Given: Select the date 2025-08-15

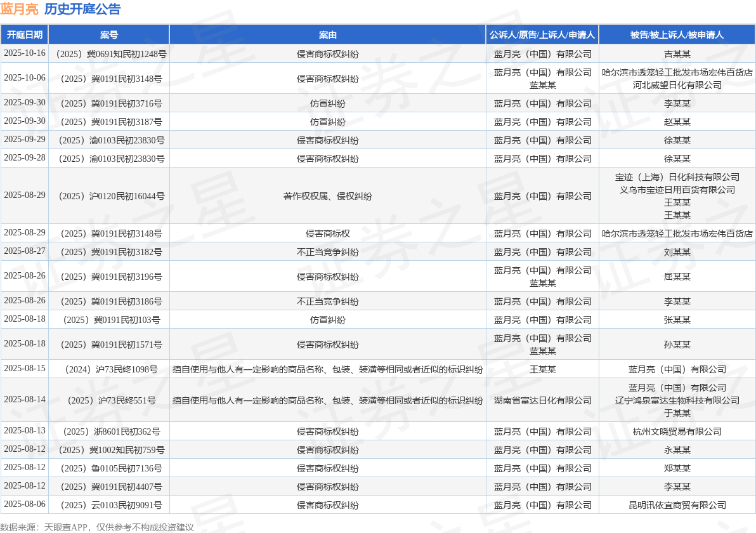Looking at the screenshot, I should (25, 369).
